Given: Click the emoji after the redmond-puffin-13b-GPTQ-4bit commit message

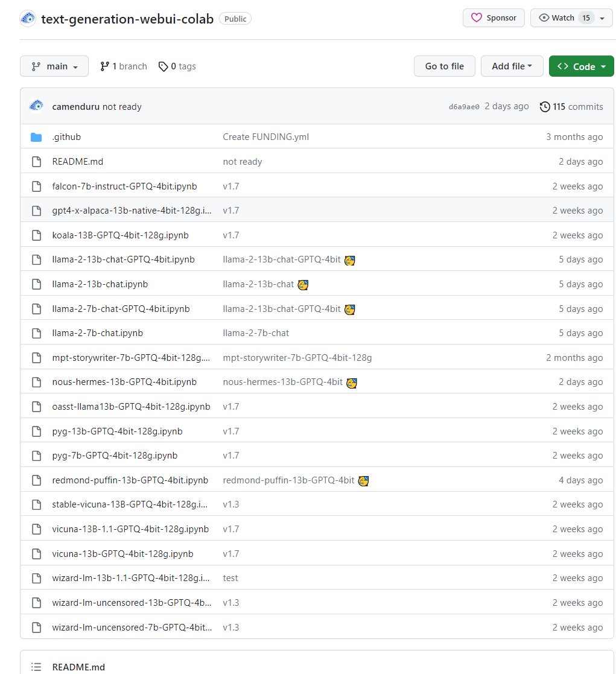Looking at the screenshot, I should point(364,480).
